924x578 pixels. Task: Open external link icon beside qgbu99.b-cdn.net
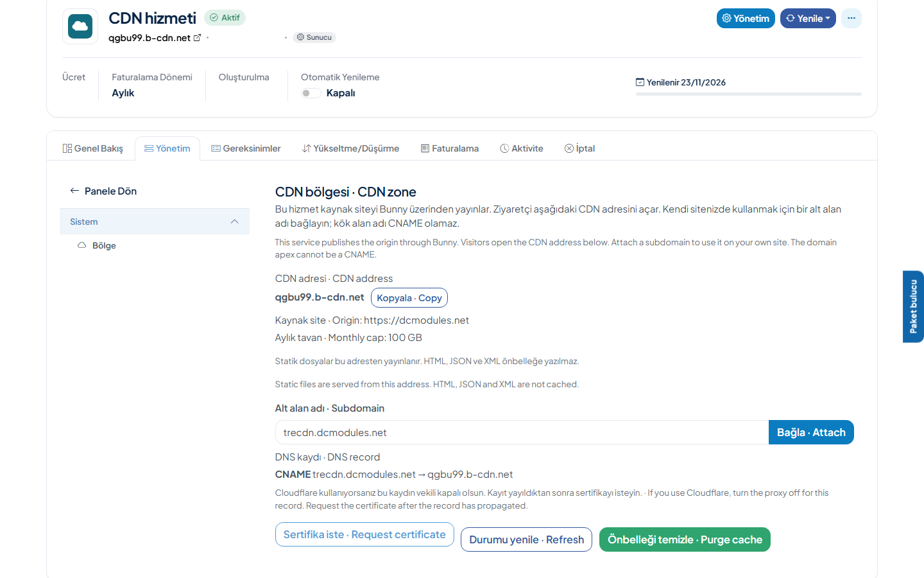[198, 38]
